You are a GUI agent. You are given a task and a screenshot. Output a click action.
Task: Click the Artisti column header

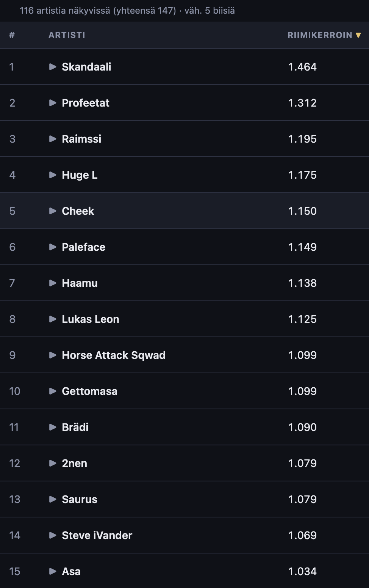pos(67,35)
